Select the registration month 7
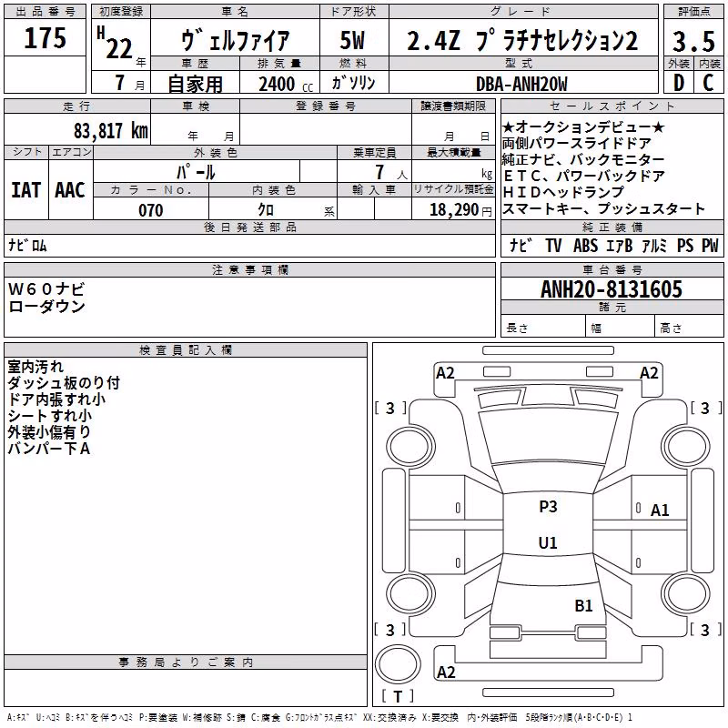This screenshot has width=728, height=728. [x=120, y=83]
